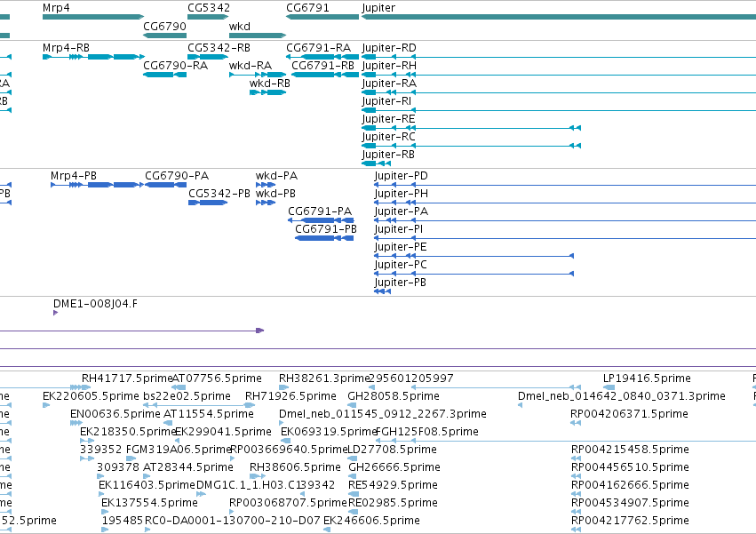756x534 pixels.
Task: Click protein CG6791-PB
Action: pyautogui.click(x=326, y=229)
